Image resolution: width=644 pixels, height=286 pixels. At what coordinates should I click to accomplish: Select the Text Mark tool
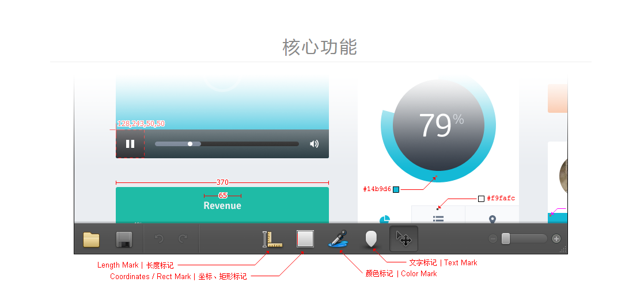pos(371,239)
